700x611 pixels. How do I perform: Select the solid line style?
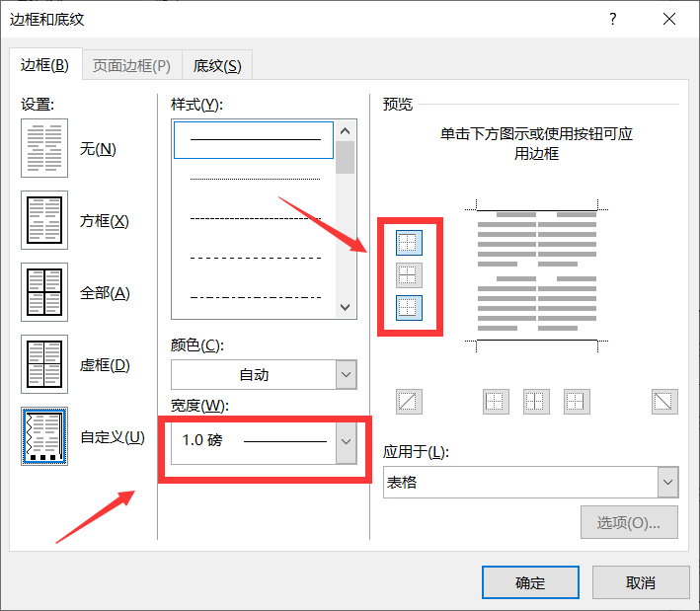point(254,140)
